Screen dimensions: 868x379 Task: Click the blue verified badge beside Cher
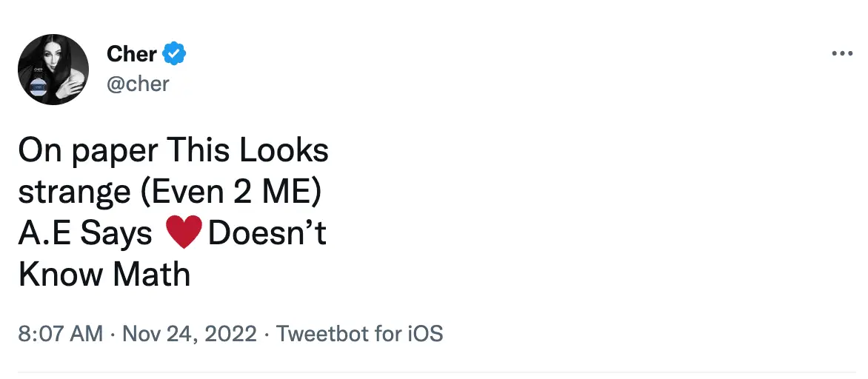pos(175,54)
